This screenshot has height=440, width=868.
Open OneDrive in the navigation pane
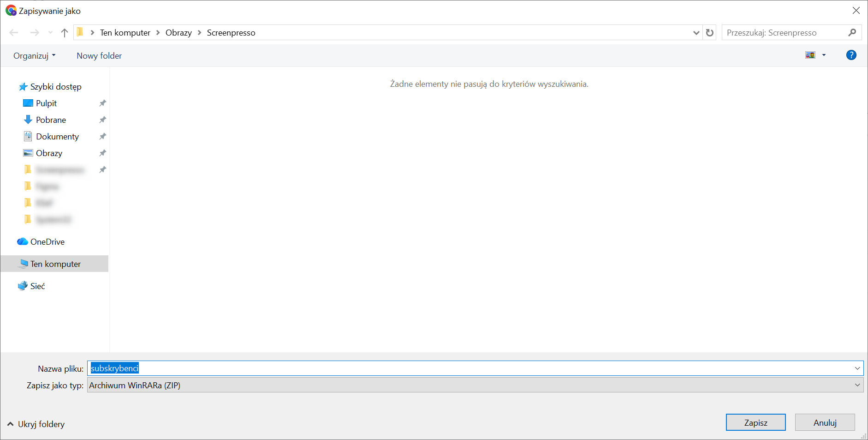47,242
